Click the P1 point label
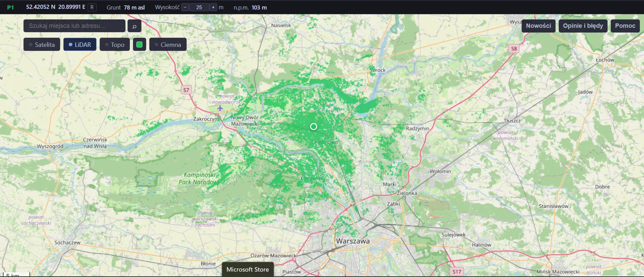 (x=11, y=7)
